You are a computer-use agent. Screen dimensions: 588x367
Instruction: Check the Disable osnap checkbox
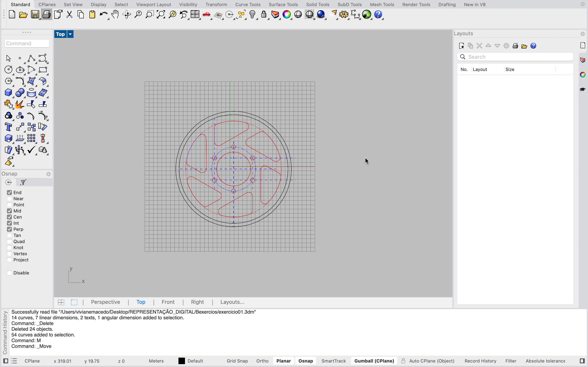pos(9,273)
